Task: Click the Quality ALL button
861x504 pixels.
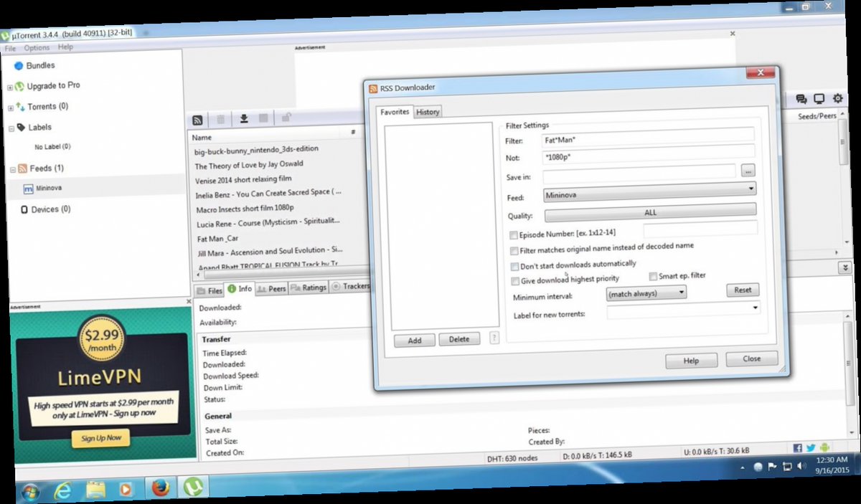Action: tap(650, 212)
